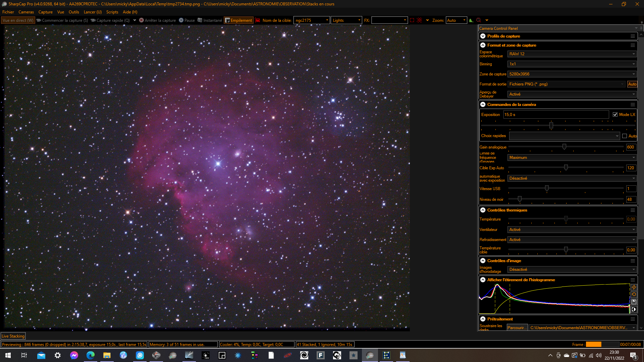Click the Auto output format button
Image resolution: width=644 pixels, height=362 pixels.
[632, 84]
